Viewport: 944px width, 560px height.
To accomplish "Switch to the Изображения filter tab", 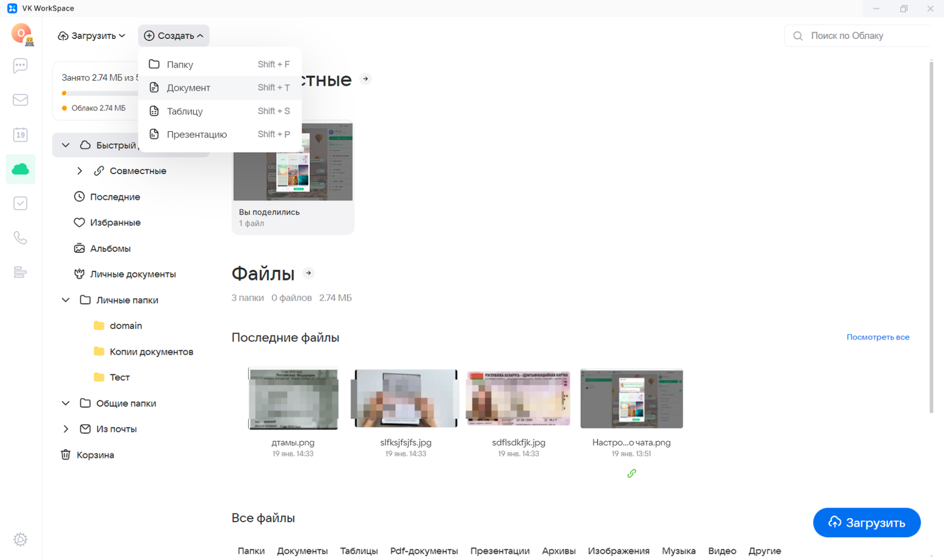I will [618, 551].
